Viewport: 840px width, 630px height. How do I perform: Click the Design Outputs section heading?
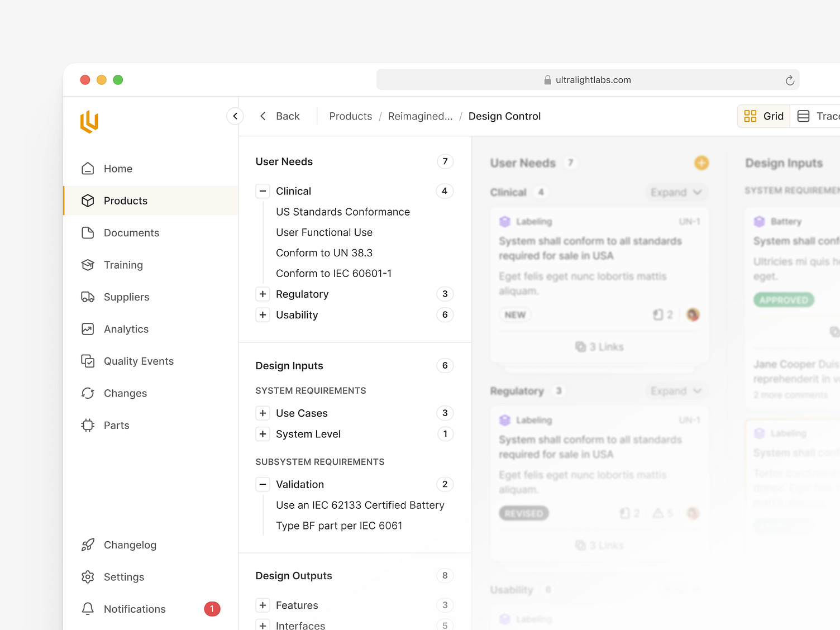tap(294, 576)
